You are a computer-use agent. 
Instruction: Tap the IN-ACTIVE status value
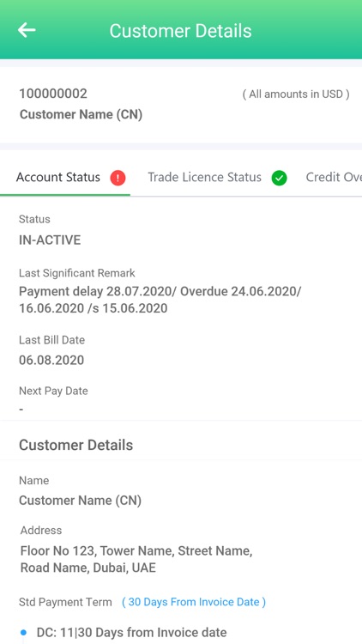[50, 240]
